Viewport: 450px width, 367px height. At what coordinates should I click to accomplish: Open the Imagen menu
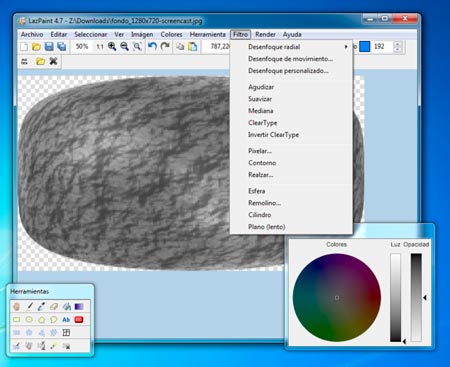pos(142,34)
